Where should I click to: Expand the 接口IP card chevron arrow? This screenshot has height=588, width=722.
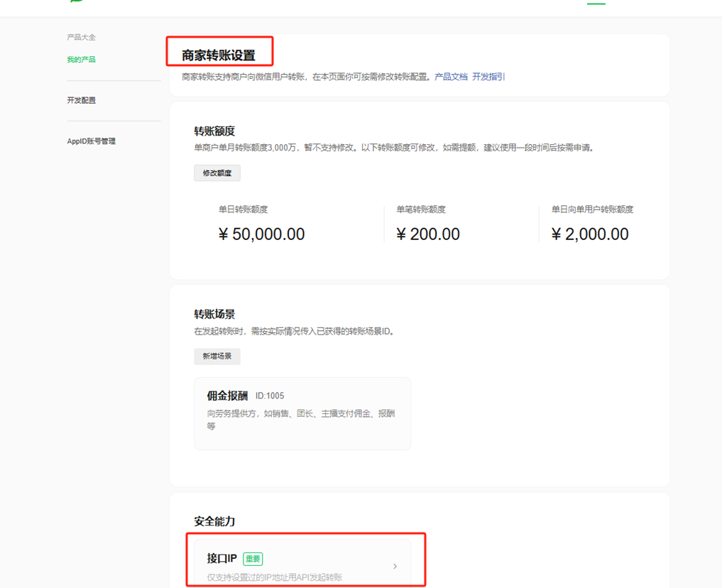(395, 566)
